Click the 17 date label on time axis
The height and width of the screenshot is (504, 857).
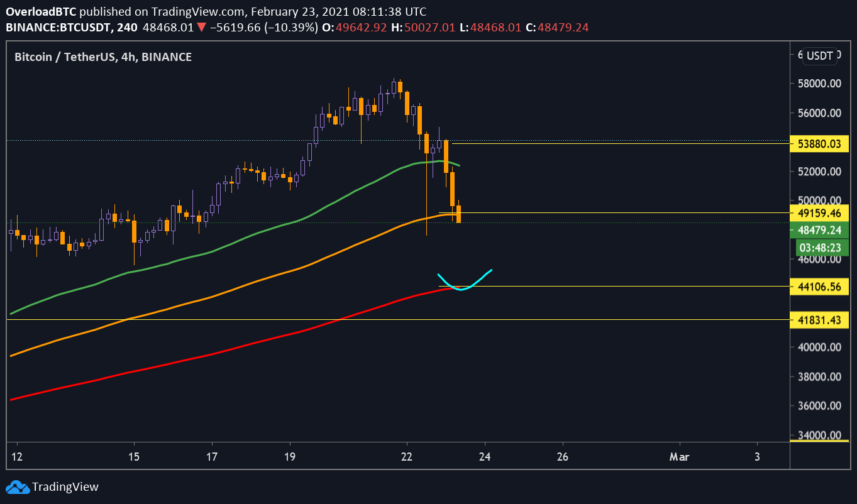click(212, 457)
